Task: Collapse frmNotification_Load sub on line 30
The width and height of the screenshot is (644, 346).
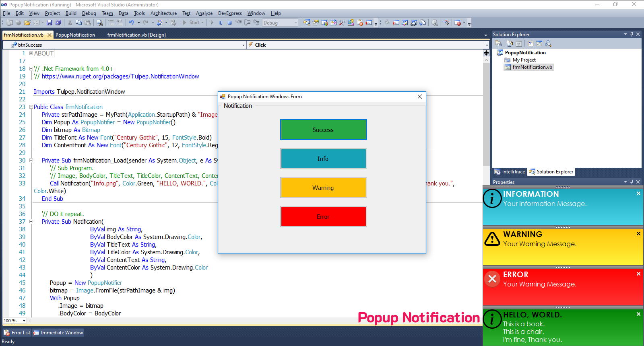Action: coord(31,161)
